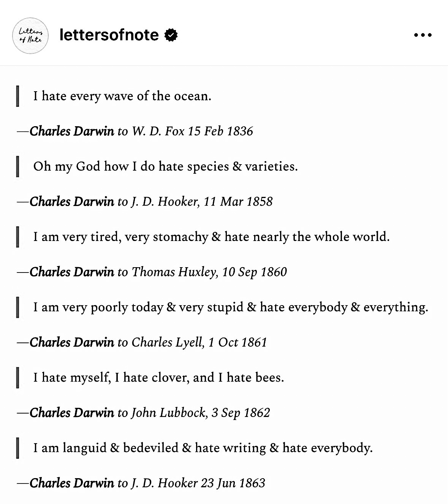448x504 pixels.
Task: Click the verified badge next to lettersofnote
Action: coord(171,35)
